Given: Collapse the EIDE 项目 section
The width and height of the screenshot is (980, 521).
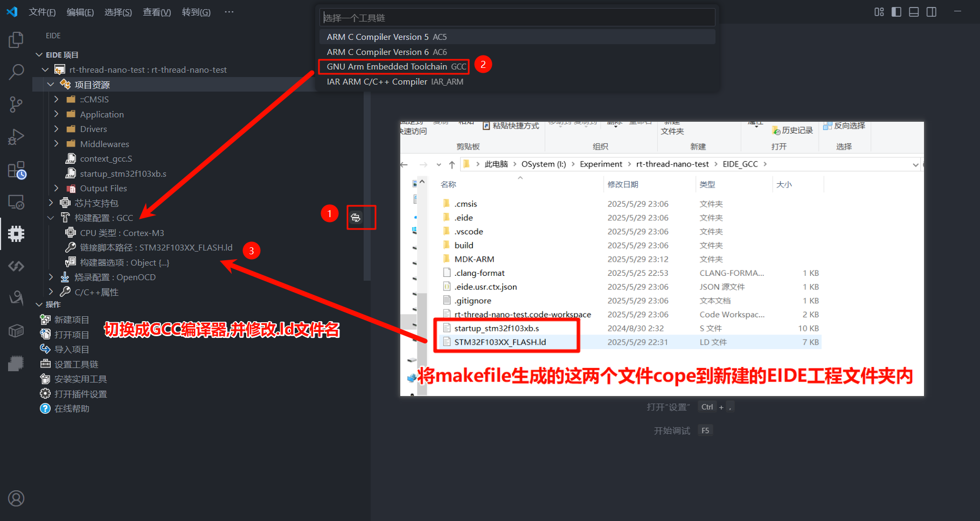Looking at the screenshot, I should tap(39, 55).
